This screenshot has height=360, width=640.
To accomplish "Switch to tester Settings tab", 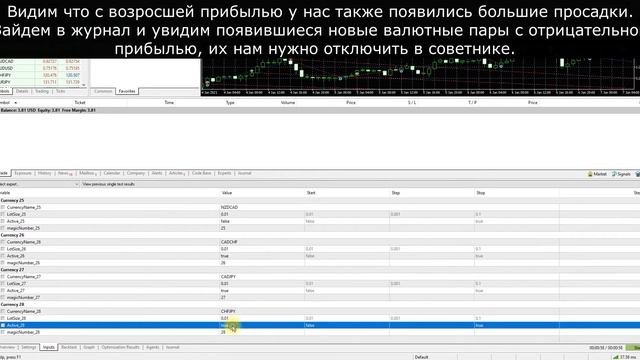I will point(29,347).
